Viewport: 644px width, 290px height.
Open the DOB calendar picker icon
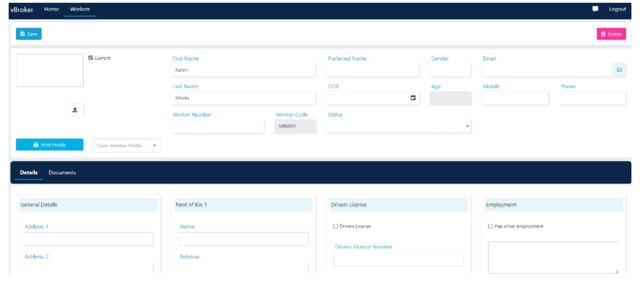[413, 98]
